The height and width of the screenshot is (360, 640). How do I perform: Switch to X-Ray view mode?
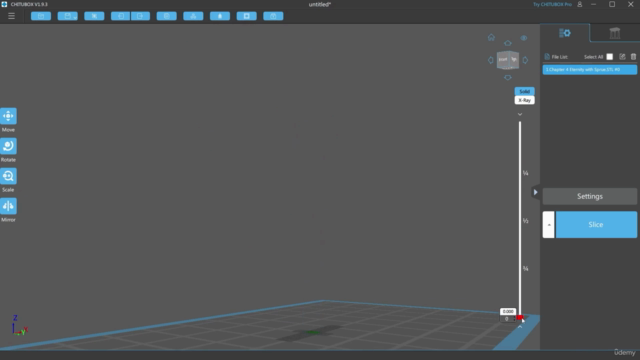[524, 100]
